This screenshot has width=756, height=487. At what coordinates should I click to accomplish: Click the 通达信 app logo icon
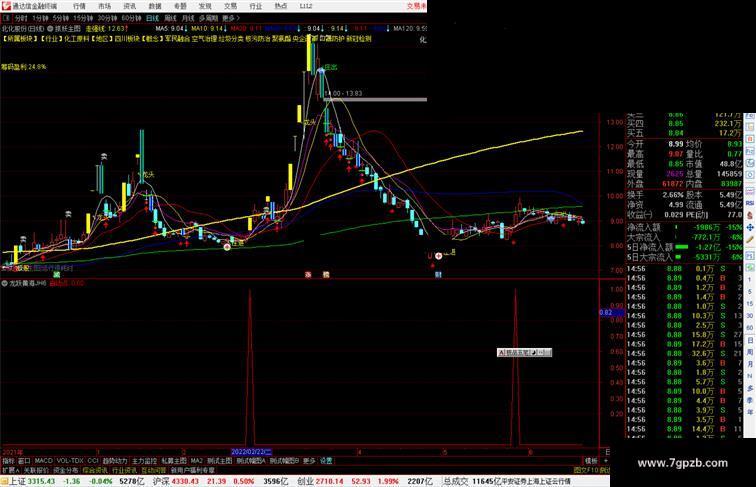click(x=6, y=6)
